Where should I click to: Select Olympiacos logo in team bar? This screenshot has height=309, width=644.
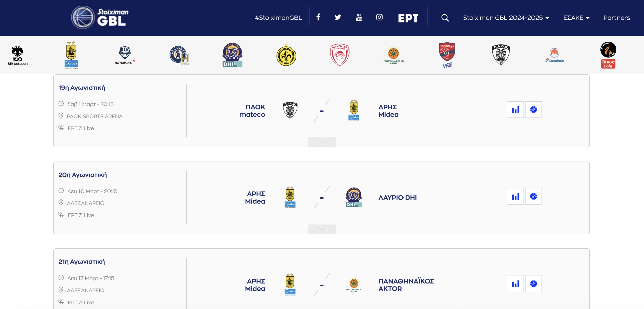click(x=340, y=55)
